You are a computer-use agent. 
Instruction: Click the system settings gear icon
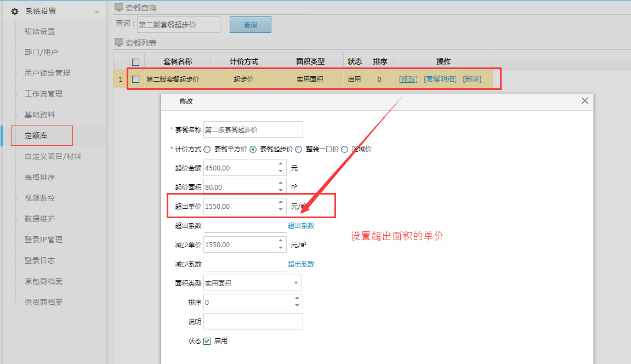tap(15, 11)
